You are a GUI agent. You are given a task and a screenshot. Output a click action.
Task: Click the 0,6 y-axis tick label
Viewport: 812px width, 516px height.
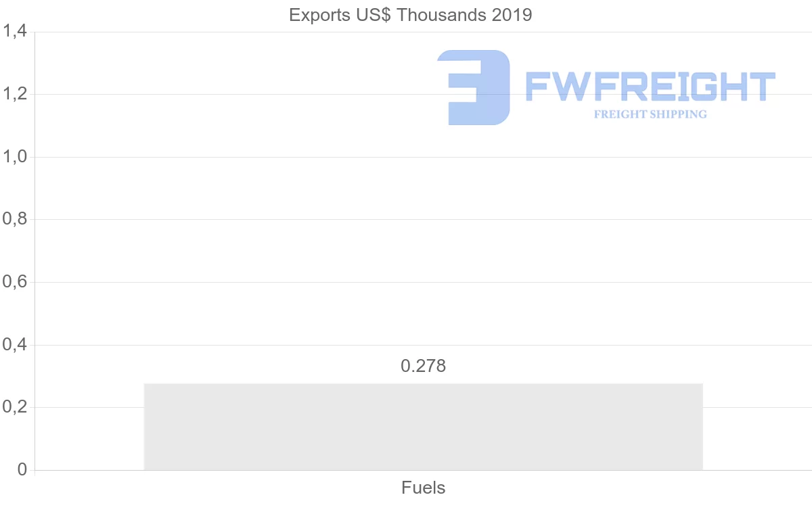(x=15, y=282)
